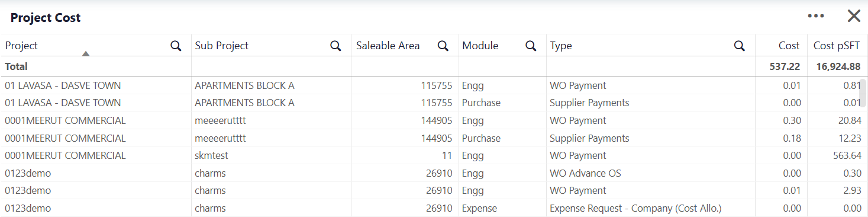The height and width of the screenshot is (217, 868).
Task: Search the Module column
Action: pyautogui.click(x=531, y=46)
